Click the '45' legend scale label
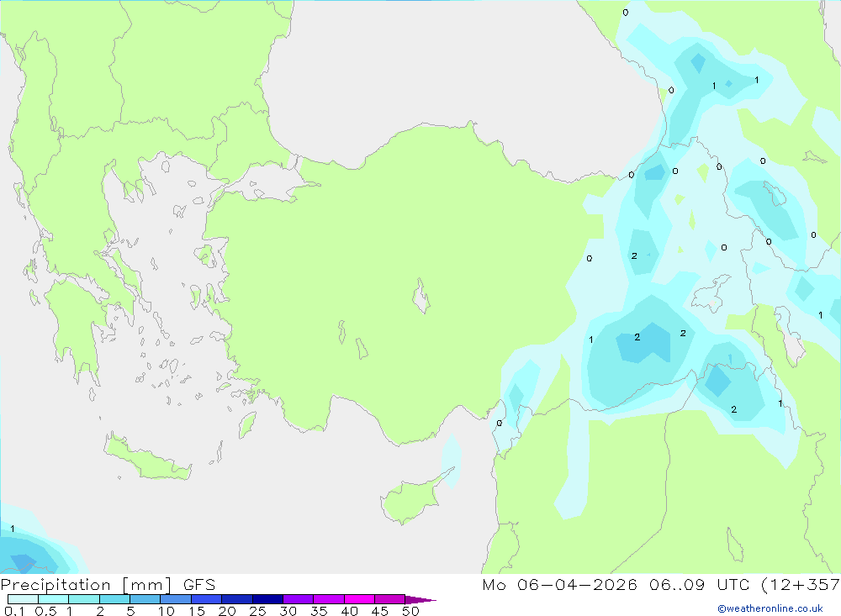The width and height of the screenshot is (841, 616). (x=380, y=611)
